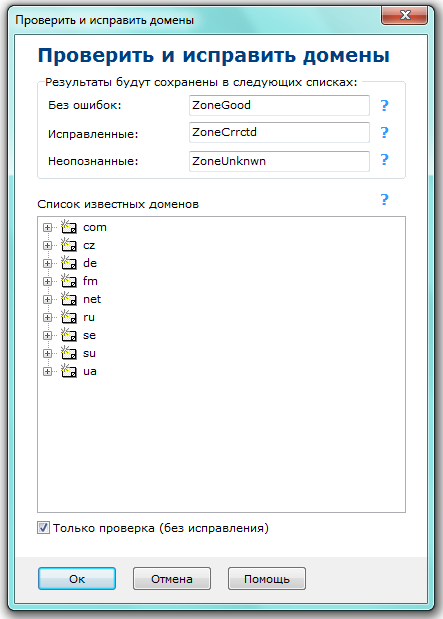
Task: Expand the su domain tree node
Action: tap(47, 353)
